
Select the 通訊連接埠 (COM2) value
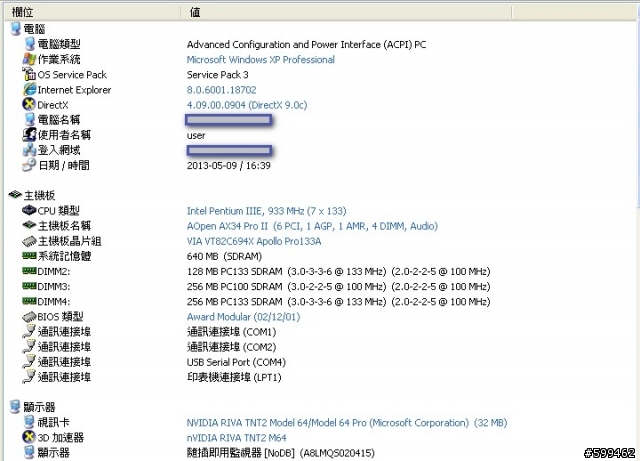pyautogui.click(x=231, y=347)
